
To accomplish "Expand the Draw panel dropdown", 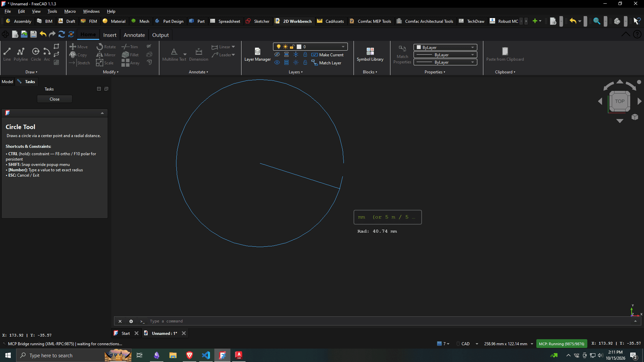I will click(32, 72).
